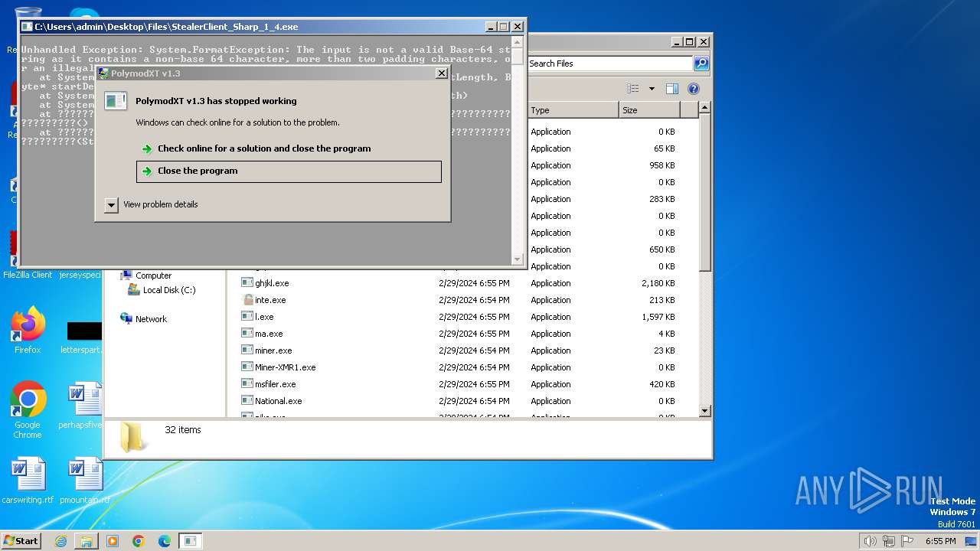Click the Explorer scrollbar up arrow
980x551 pixels.
pos(705,109)
